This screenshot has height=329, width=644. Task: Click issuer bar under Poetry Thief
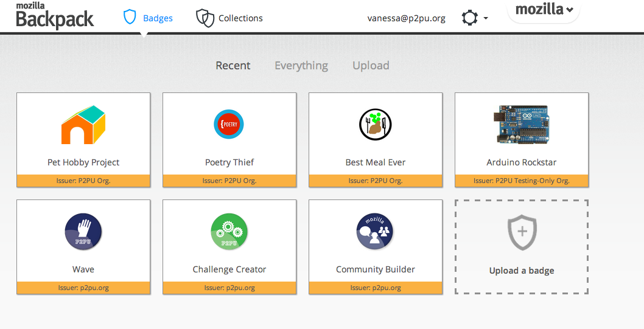[x=229, y=181]
